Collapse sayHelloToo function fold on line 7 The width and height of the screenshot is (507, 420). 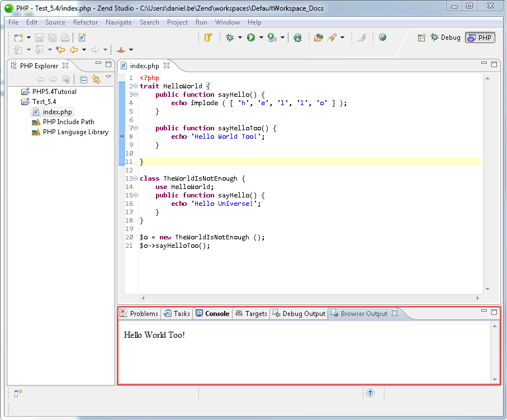coord(135,128)
